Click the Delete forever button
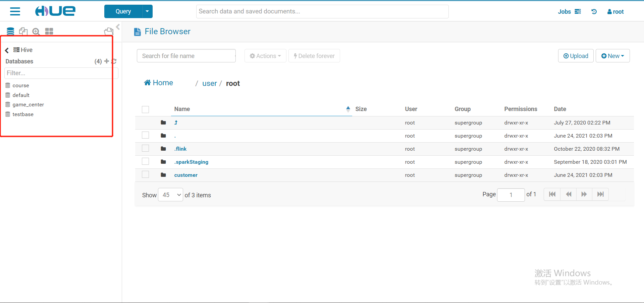The width and height of the screenshot is (644, 303). (314, 56)
